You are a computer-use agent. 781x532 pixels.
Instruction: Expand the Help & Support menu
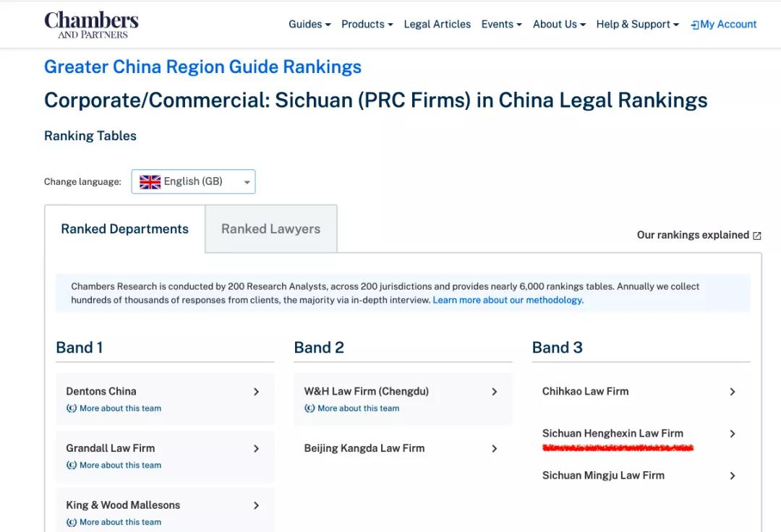pyautogui.click(x=637, y=25)
